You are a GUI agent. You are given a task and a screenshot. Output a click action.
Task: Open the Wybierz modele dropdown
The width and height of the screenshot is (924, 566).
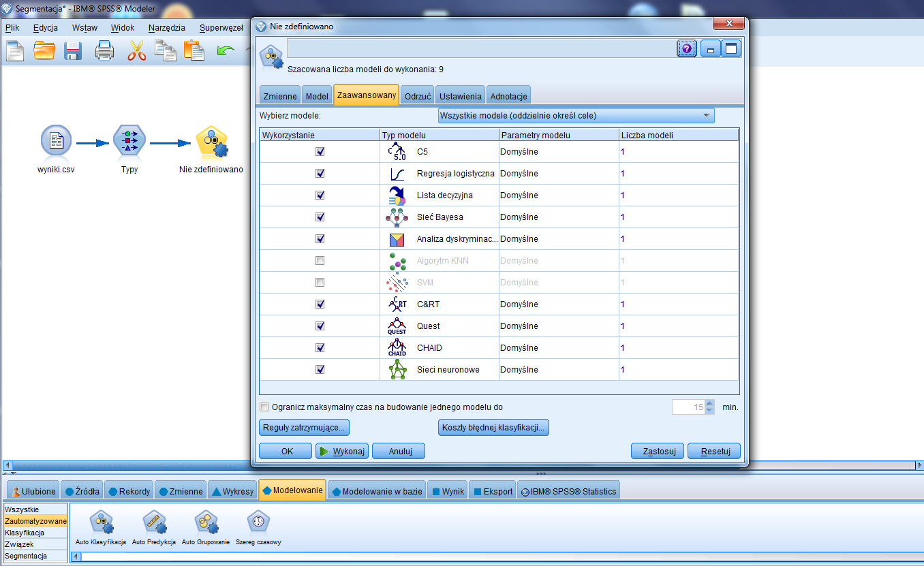point(576,116)
